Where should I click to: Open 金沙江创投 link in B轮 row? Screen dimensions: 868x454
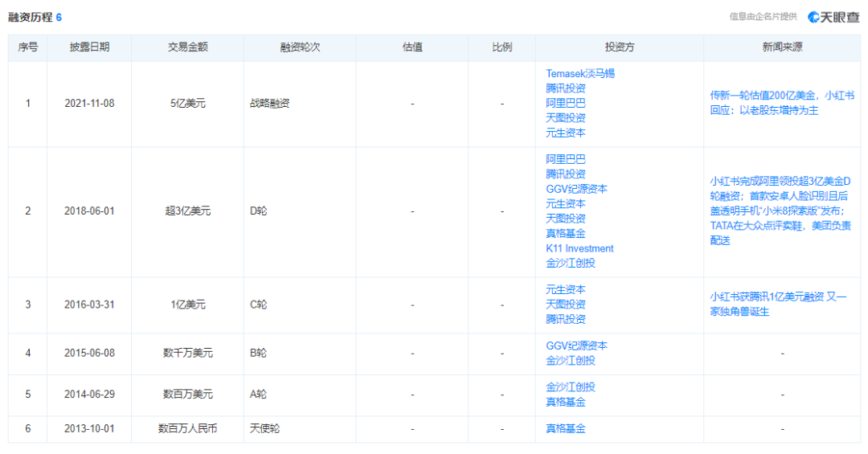click(570, 361)
